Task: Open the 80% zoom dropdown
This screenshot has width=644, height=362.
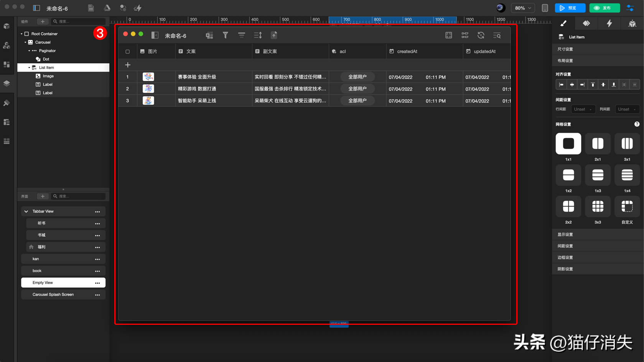Action: tap(523, 8)
